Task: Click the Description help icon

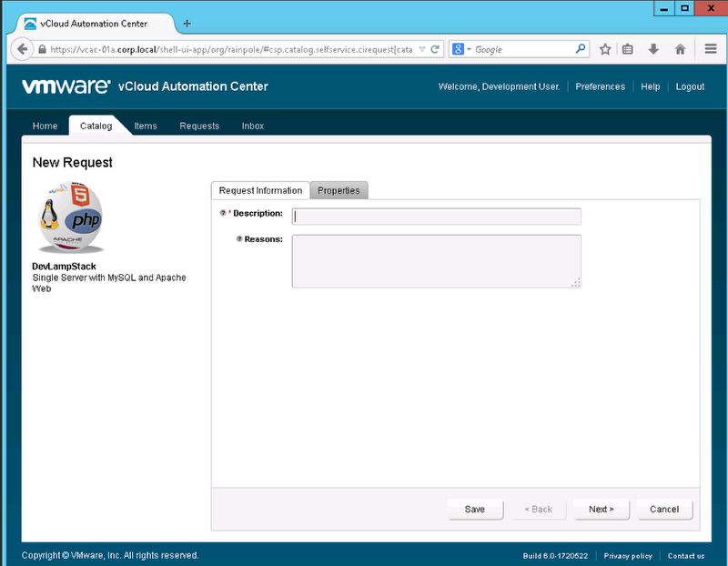Action: click(x=223, y=213)
